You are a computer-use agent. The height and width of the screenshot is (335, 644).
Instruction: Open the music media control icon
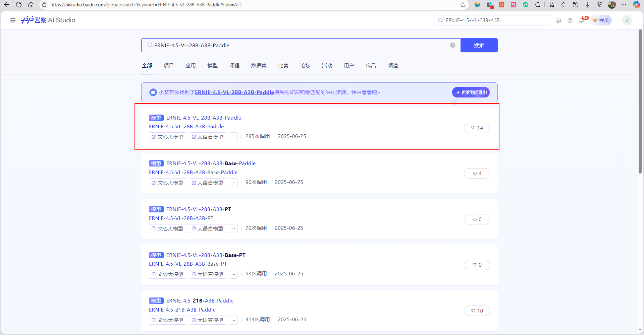point(551,5)
